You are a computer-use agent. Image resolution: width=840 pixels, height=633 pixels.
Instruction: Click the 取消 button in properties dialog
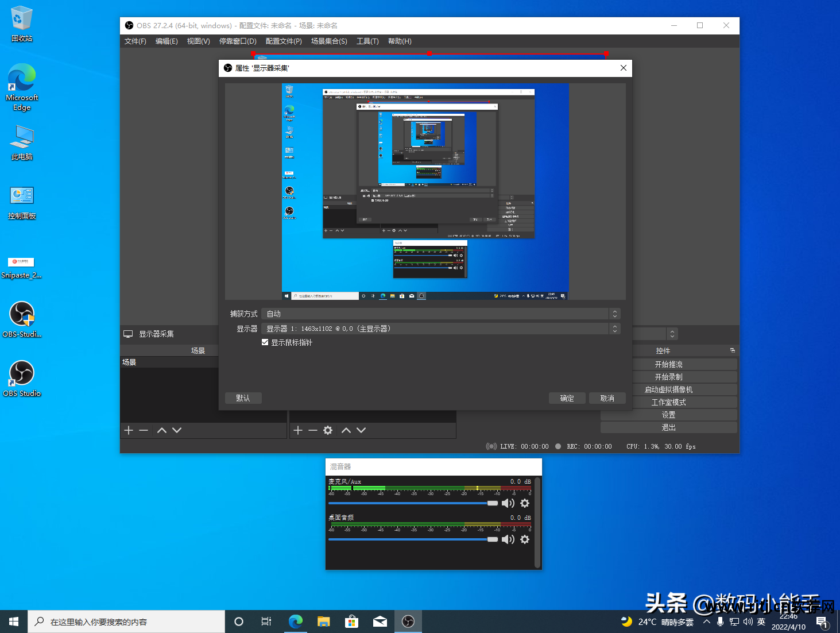pos(607,398)
